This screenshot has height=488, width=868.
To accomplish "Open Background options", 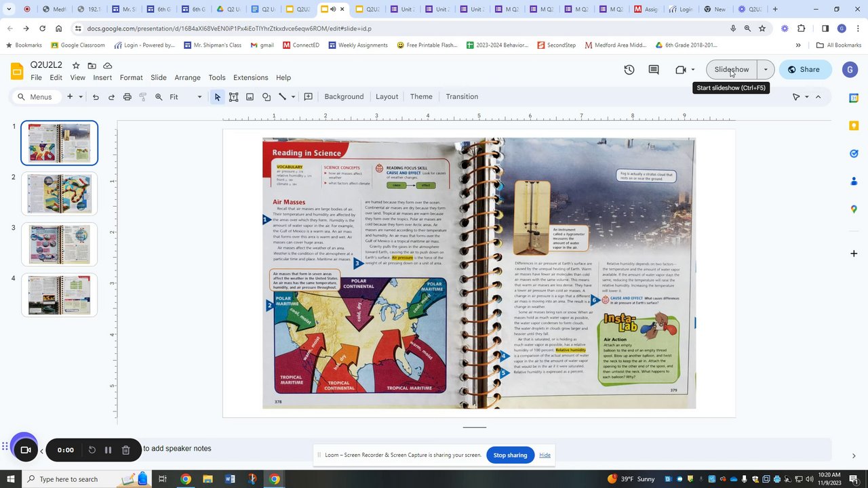I will 344,97.
